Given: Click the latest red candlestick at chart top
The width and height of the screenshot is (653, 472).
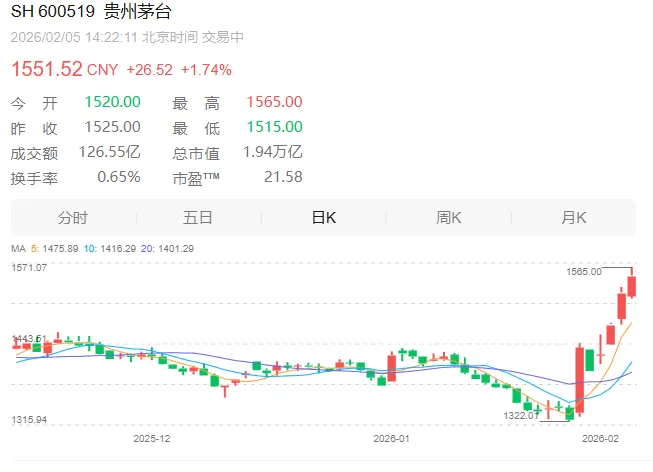Looking at the screenshot, I should 632,286.
